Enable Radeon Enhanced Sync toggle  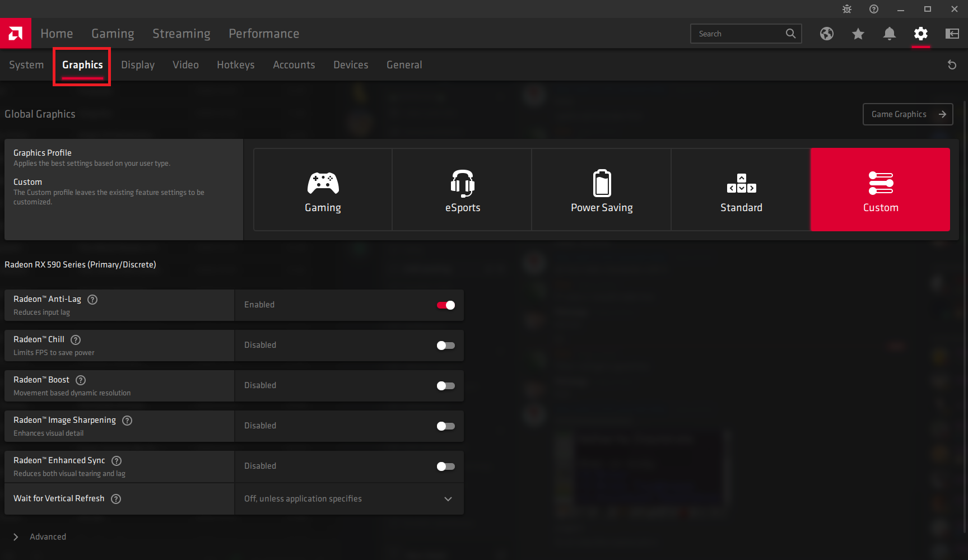[446, 466]
